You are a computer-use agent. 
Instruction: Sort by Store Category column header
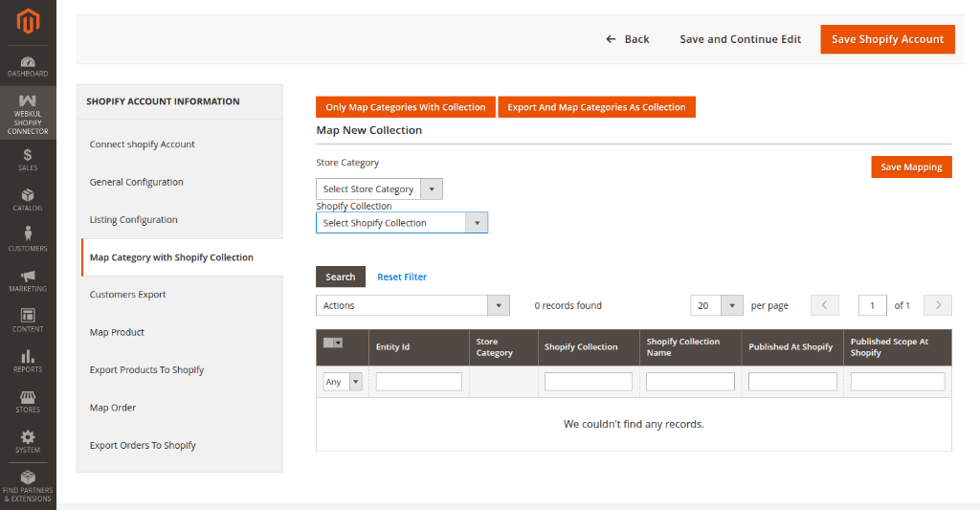[503, 347]
